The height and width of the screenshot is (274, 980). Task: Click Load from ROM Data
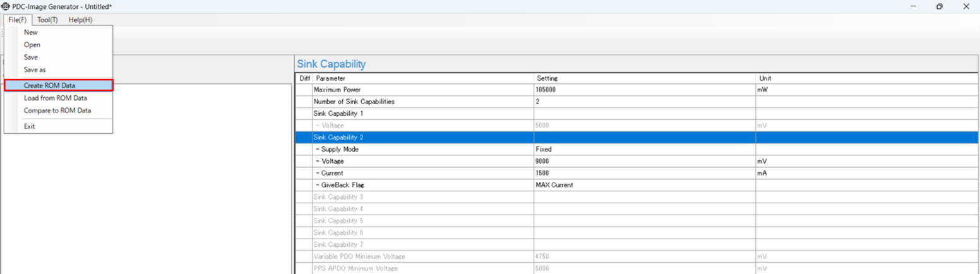[55, 98]
